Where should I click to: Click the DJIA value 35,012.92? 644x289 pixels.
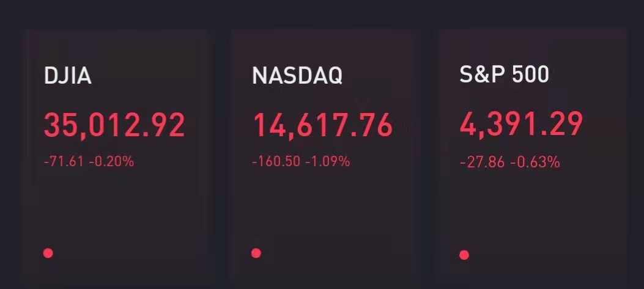point(114,125)
